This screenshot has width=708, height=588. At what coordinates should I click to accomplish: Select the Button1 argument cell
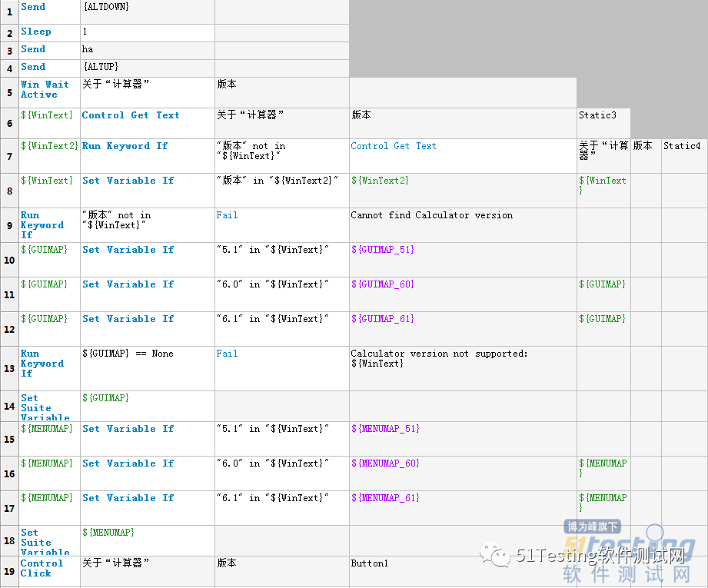coord(462,564)
